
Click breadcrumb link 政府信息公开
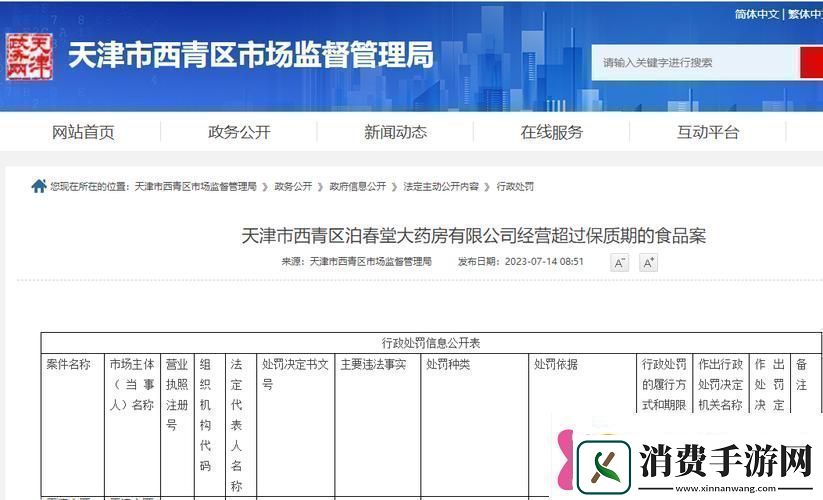(357, 186)
